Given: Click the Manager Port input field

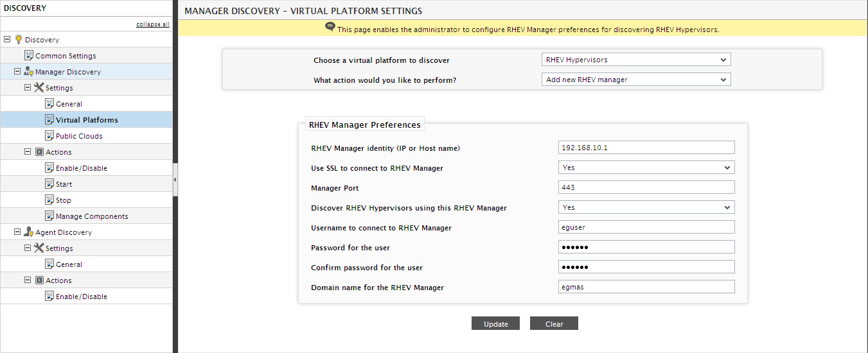Looking at the screenshot, I should (x=646, y=187).
